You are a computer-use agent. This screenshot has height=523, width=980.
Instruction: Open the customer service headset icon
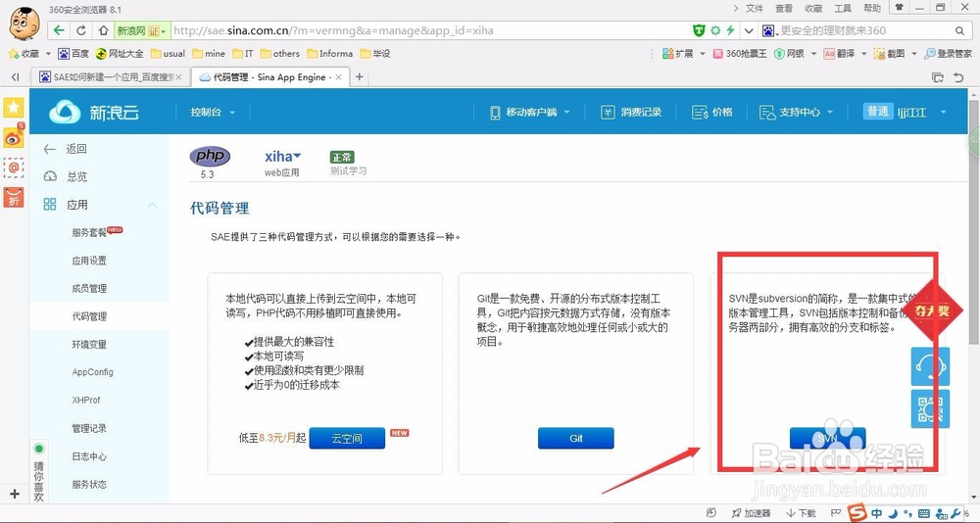click(x=930, y=366)
